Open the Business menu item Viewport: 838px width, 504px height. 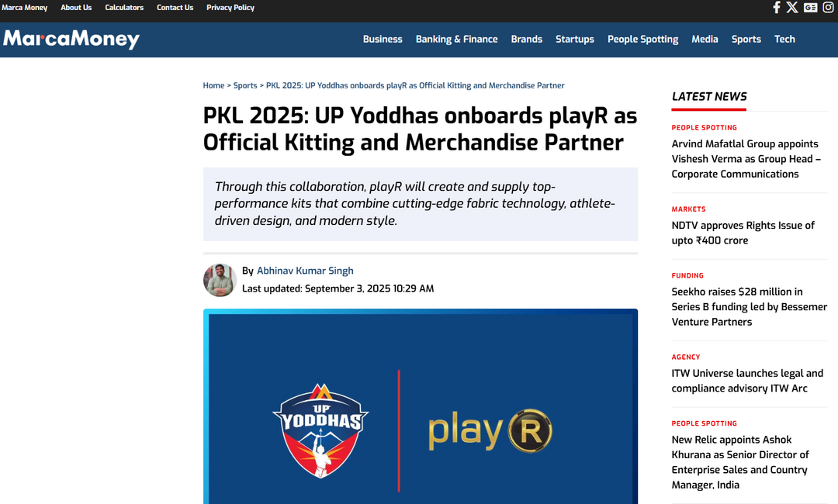382,39
